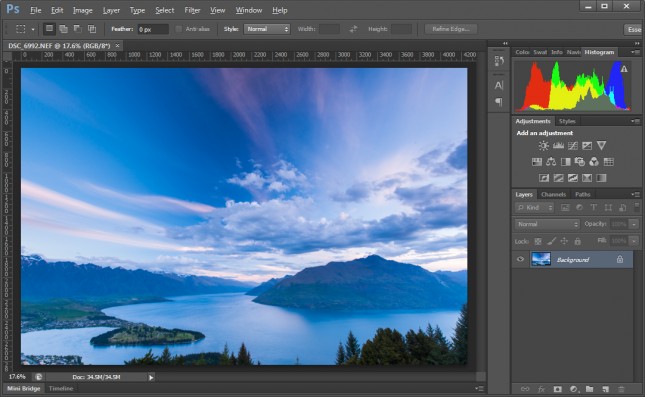Open the Kind layer filter dropdown

click(534, 208)
